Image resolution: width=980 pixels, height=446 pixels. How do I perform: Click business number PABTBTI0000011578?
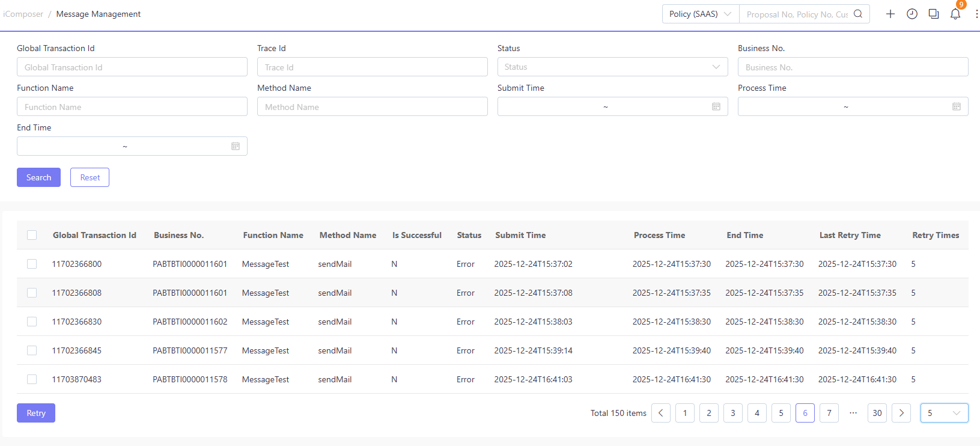point(190,379)
